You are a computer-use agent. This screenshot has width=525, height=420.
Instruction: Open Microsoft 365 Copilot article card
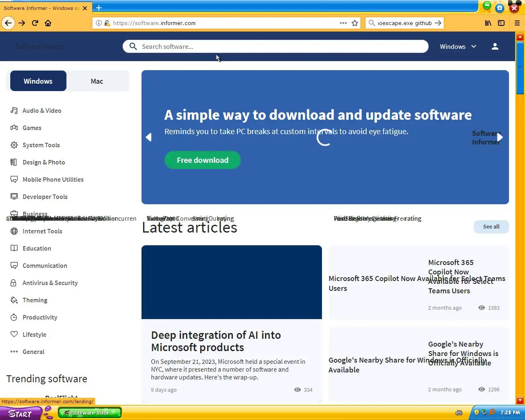(x=418, y=283)
